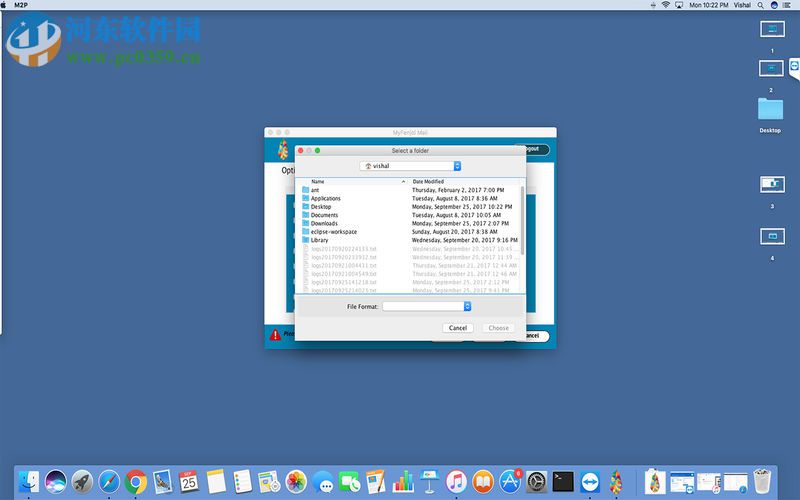The height and width of the screenshot is (500, 800).
Task: Click the file list vertical scrollbar
Action: [522, 219]
